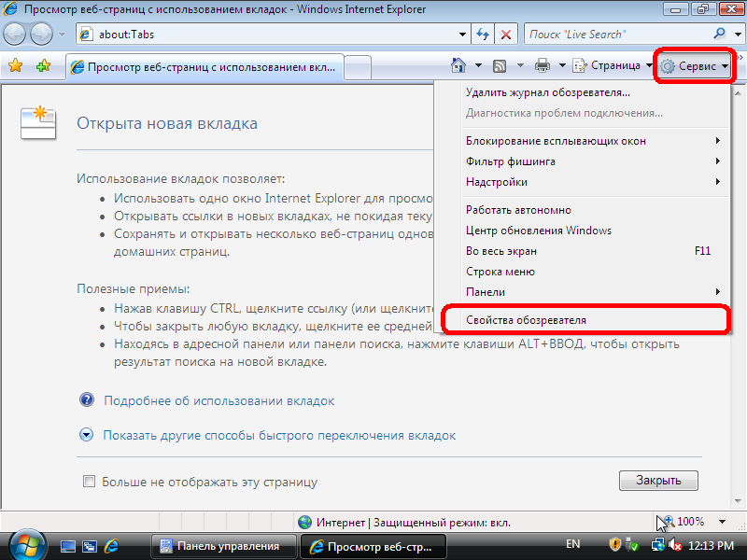747x560 pixels.
Task: Open the search provider options dropdown
Action: tap(738, 35)
